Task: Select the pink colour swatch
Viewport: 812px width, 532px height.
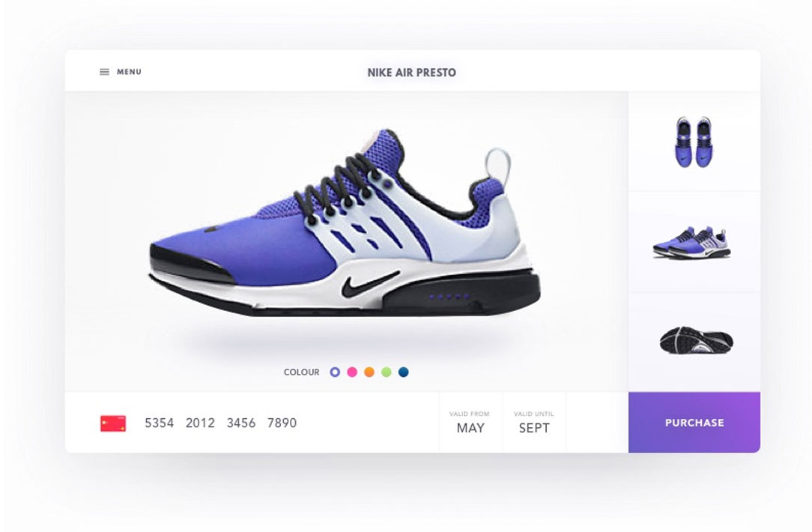Action: 352,372
